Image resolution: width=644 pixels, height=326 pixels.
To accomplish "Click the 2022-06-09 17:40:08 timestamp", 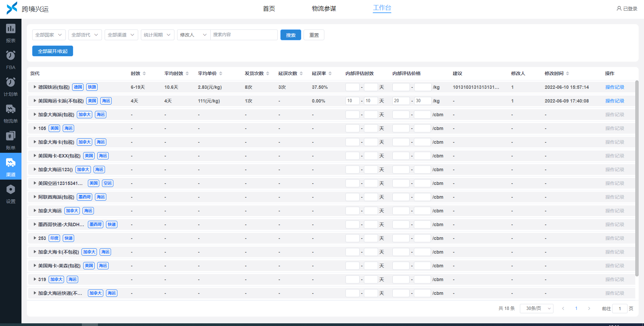I will (x=567, y=101).
